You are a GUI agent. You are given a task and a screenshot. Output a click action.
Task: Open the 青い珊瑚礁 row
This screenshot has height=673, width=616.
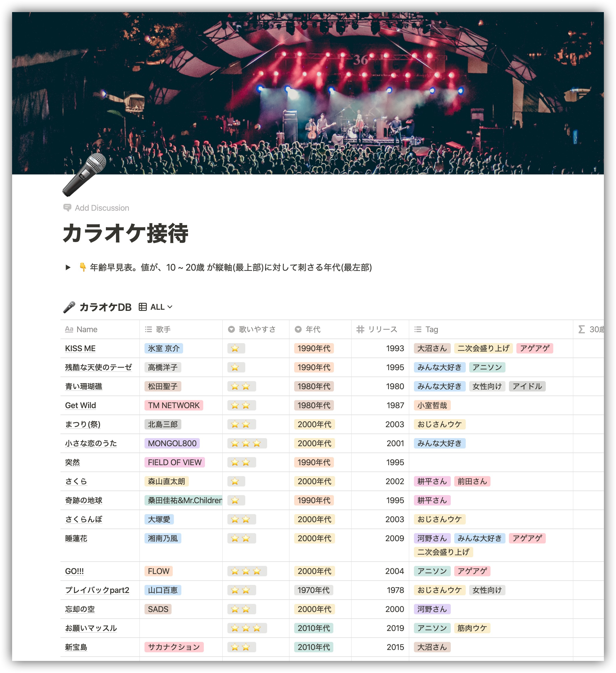[x=83, y=386]
